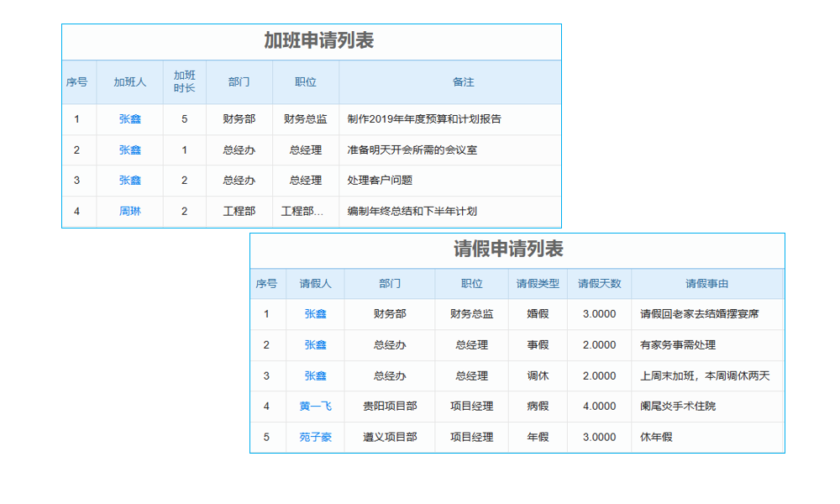Click the 请假天数 column header
The image size is (840, 504).
pyautogui.click(x=599, y=283)
